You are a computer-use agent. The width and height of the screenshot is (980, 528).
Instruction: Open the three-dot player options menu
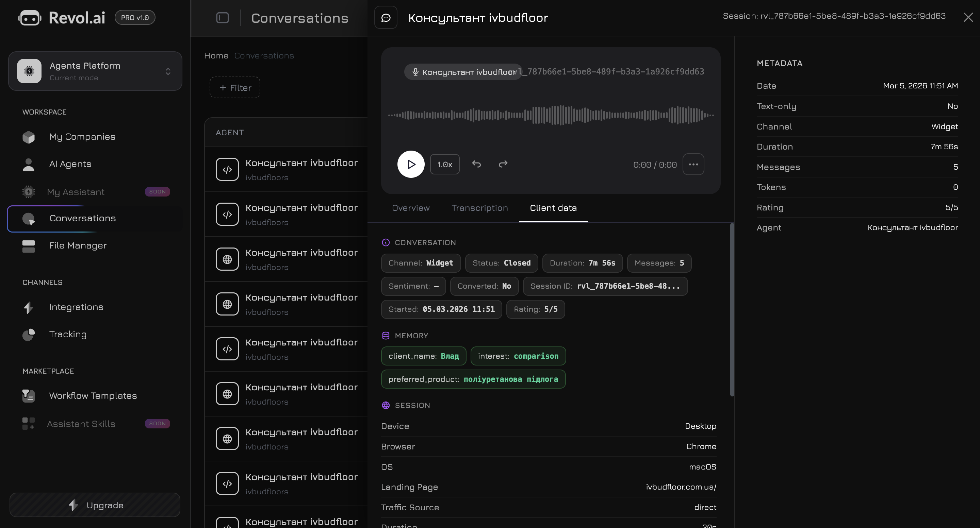[693, 164]
